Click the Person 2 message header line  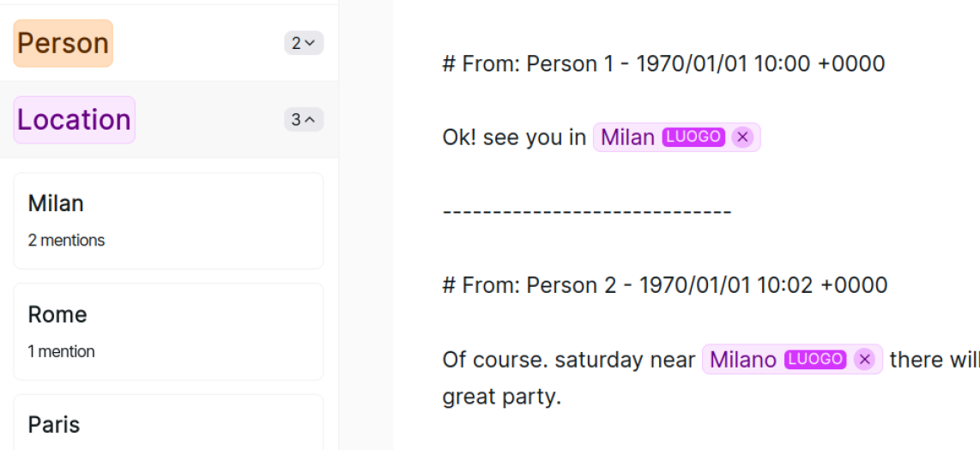pos(664,285)
